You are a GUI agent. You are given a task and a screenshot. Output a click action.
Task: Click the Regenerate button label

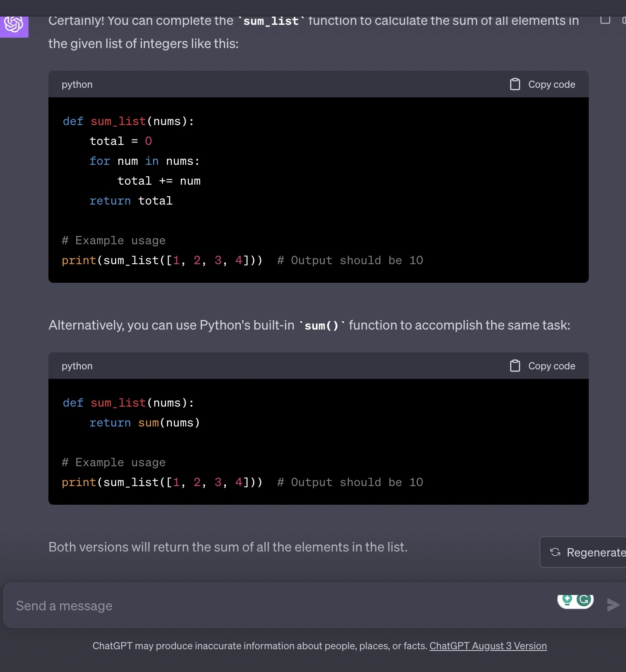point(595,552)
